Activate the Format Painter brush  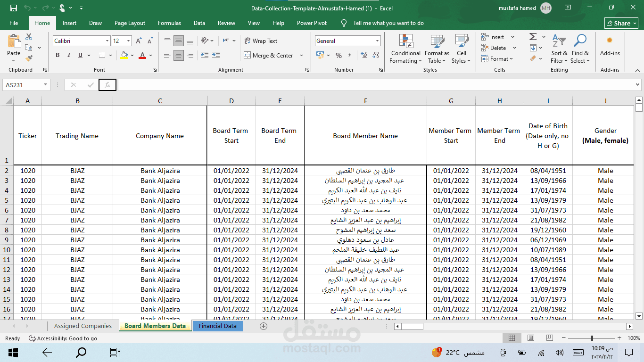[29, 58]
